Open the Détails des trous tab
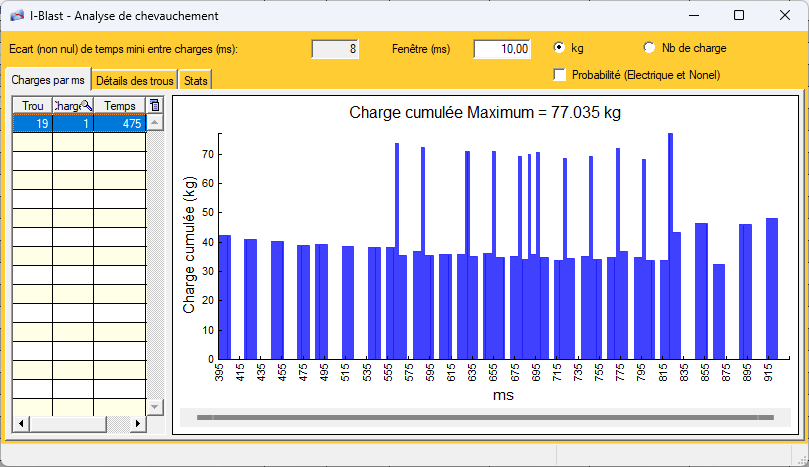809x467 pixels. point(135,80)
